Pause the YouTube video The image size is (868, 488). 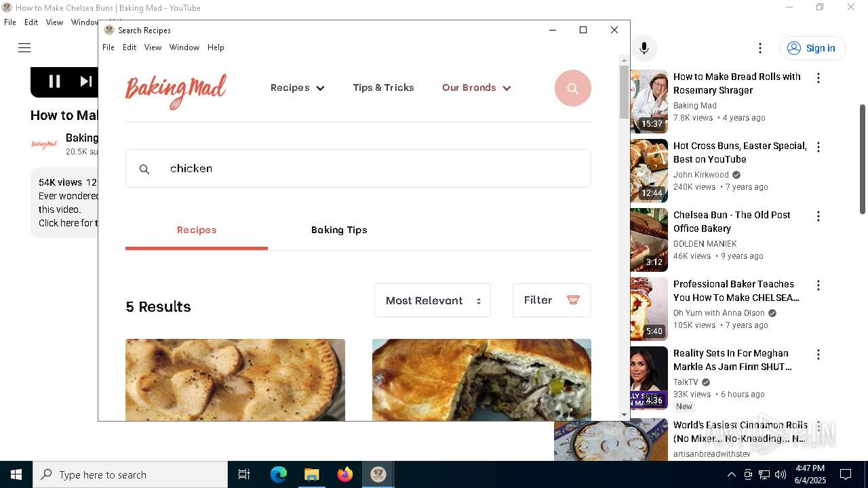click(x=55, y=81)
